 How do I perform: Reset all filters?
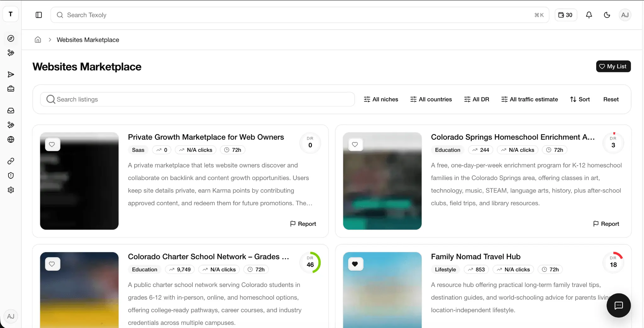coord(611,99)
